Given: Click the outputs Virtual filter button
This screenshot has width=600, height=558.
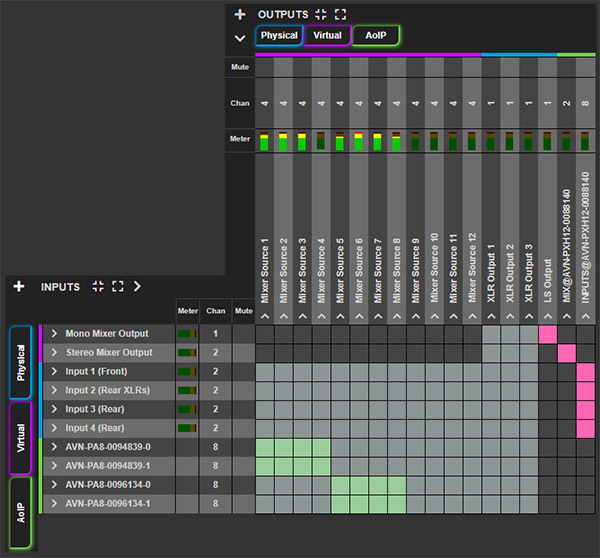Looking at the screenshot, I should click(x=328, y=36).
